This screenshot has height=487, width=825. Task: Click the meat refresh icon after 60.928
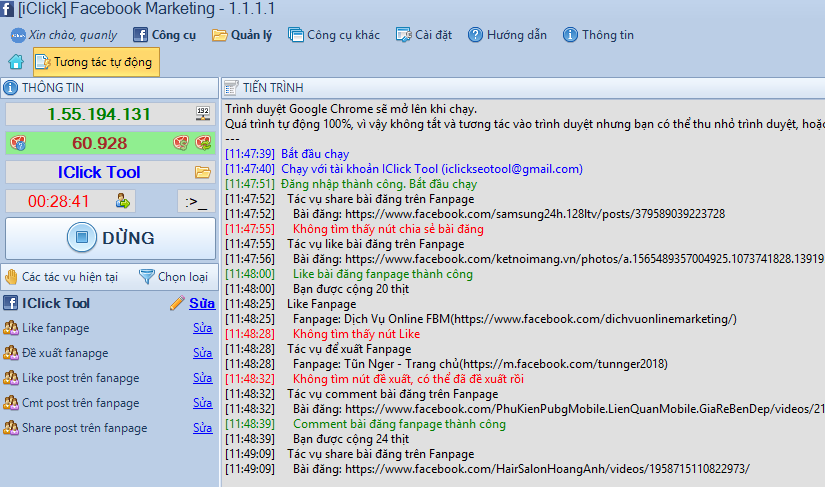point(203,143)
